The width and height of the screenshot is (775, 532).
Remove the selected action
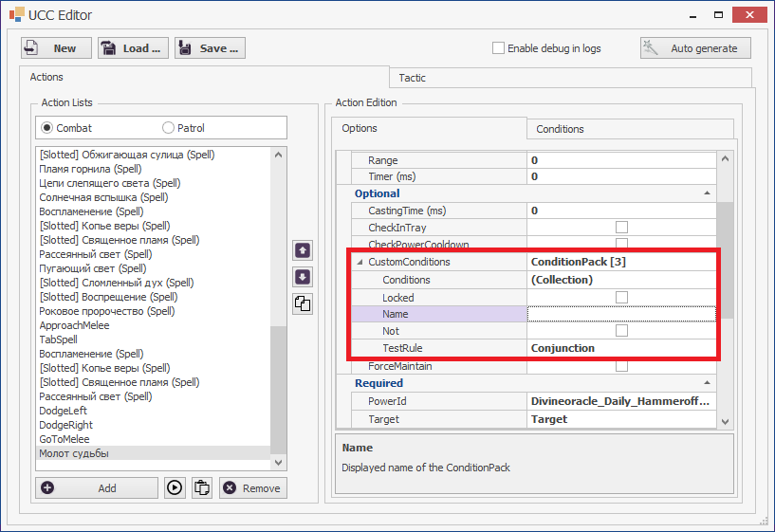tap(253, 488)
